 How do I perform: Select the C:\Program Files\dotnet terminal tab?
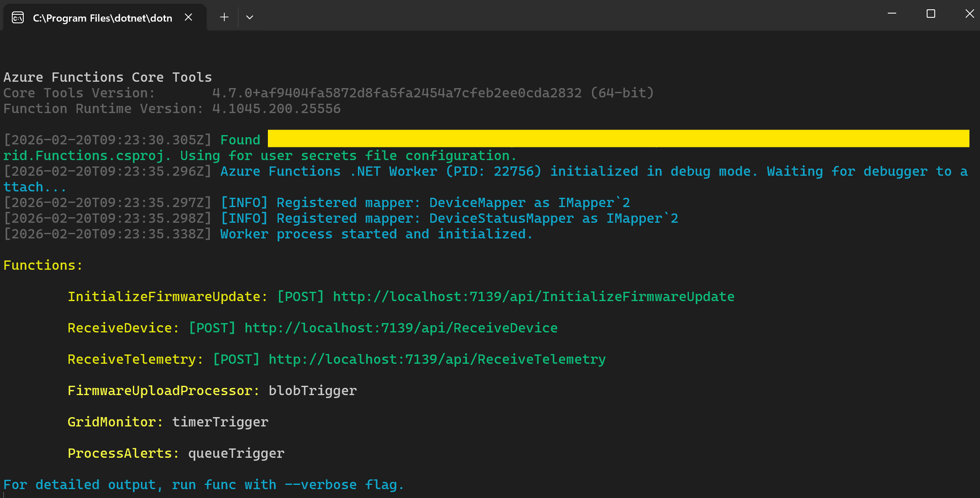pos(102,17)
